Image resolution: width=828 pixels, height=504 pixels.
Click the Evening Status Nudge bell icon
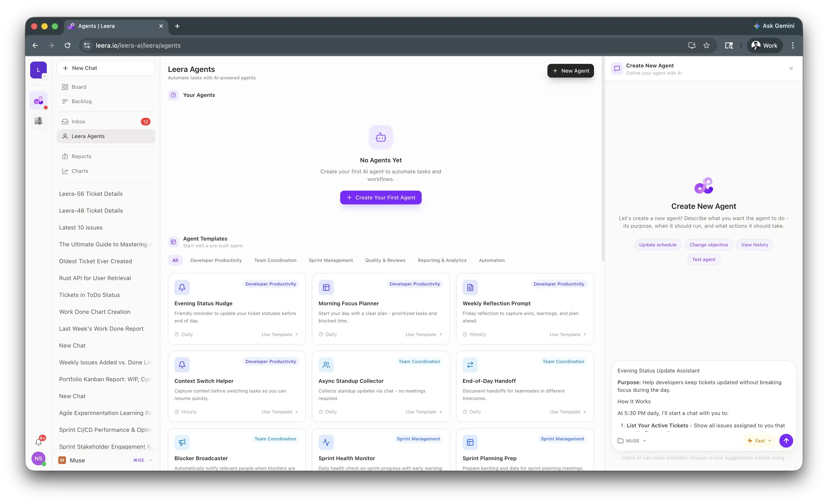click(182, 288)
